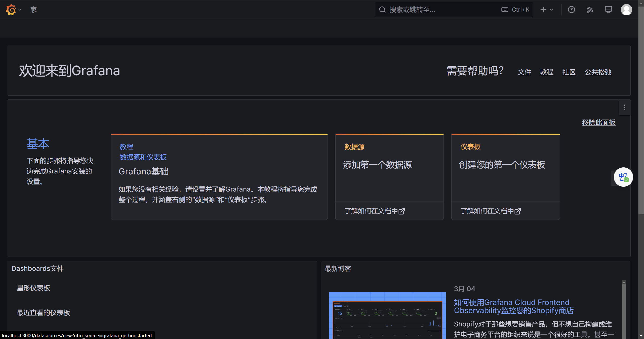Click the page scrollbar down arrow
This screenshot has height=339, width=644.
[x=641, y=336]
